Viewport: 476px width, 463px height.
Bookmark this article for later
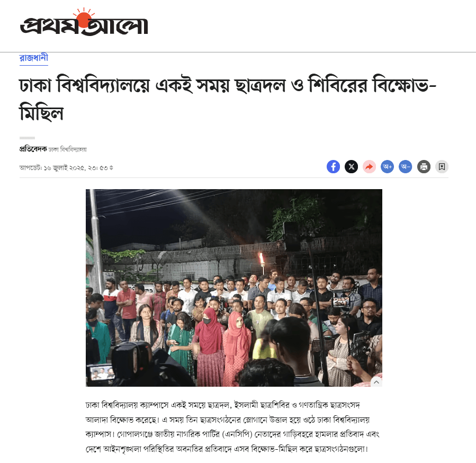442,166
